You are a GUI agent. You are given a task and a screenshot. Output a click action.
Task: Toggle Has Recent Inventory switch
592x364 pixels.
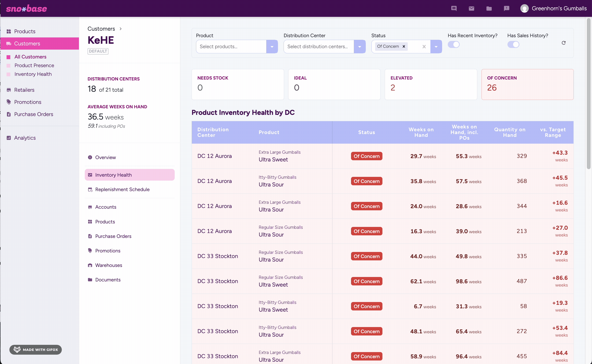(454, 44)
